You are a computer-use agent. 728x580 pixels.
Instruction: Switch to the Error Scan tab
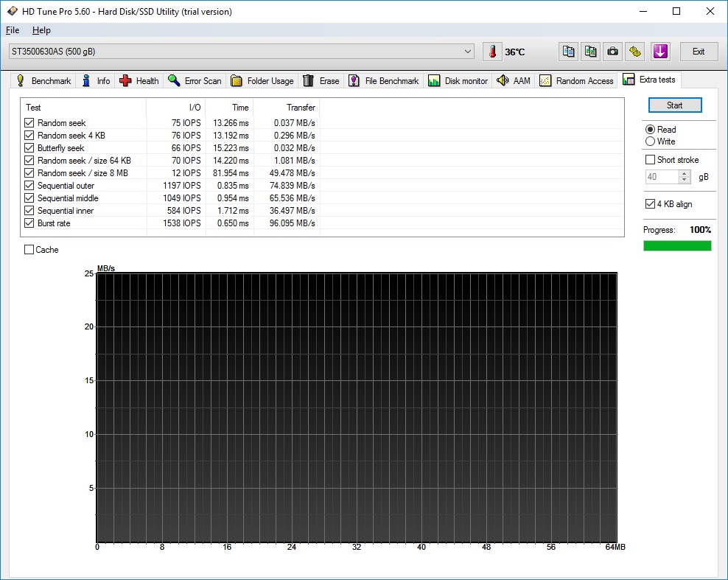coord(195,81)
